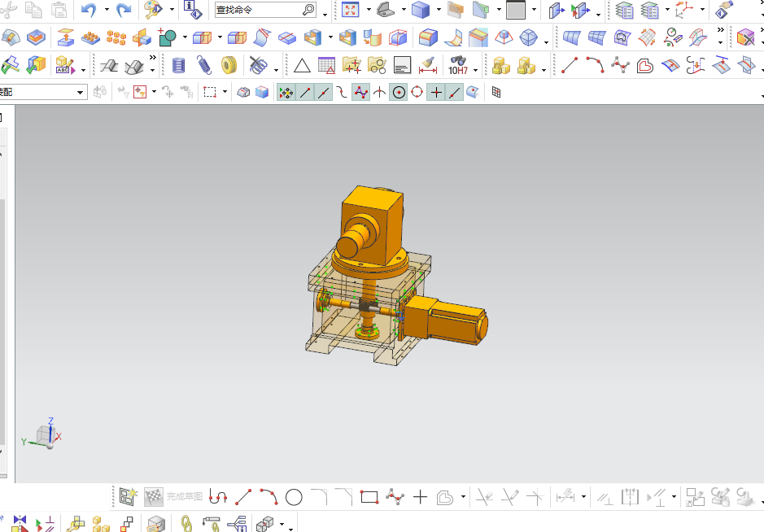Expand dropdown next to 10H7 icon
Viewport: 764px width, 532px height.
[475, 70]
